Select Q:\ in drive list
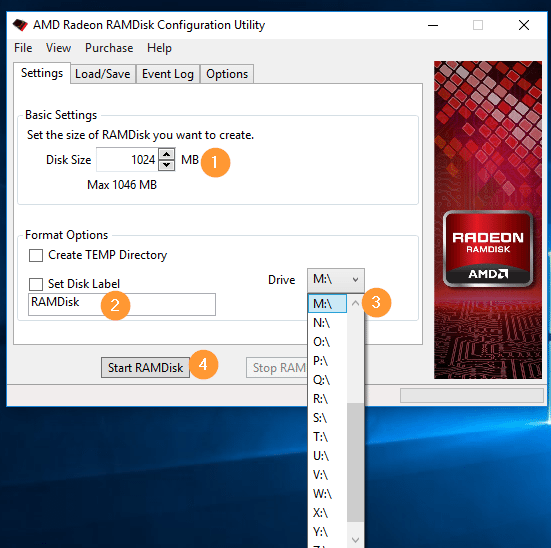Image resolution: width=551 pixels, height=548 pixels. [x=327, y=380]
